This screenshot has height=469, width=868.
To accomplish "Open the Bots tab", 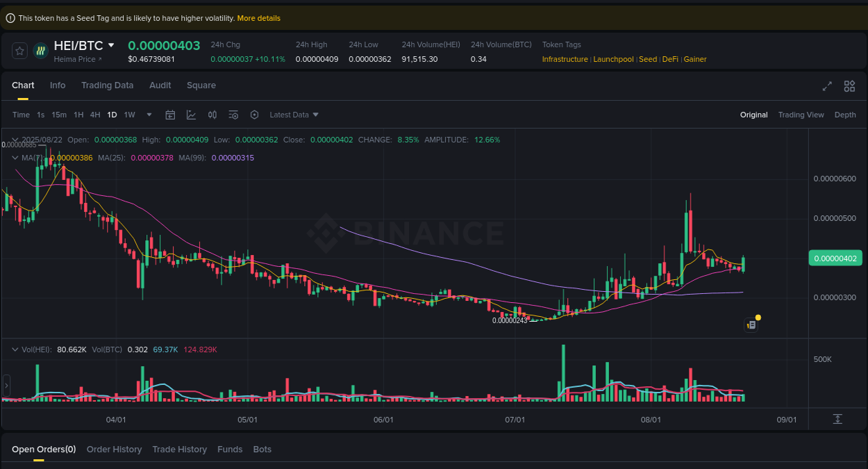I will tap(262, 450).
